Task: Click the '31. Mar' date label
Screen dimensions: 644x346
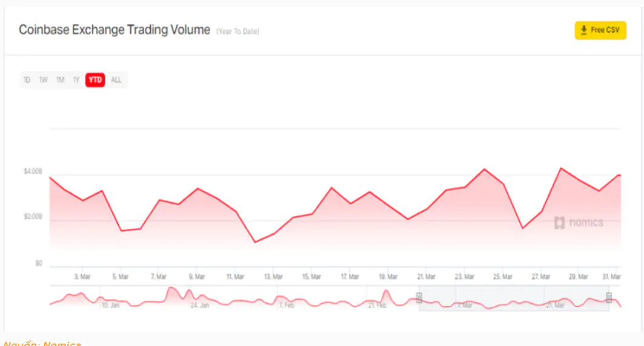Action: click(611, 276)
